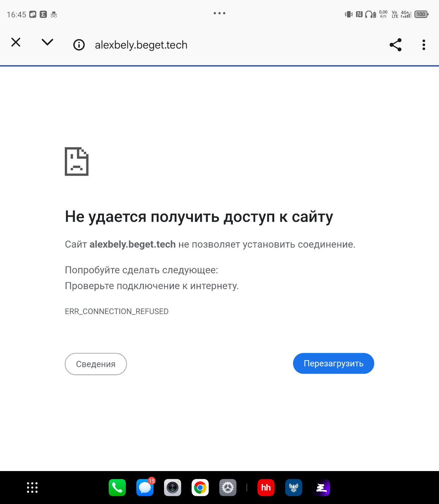Screen dimensions: 439x504
Task: Share the page via the share icon
Action: point(395,45)
